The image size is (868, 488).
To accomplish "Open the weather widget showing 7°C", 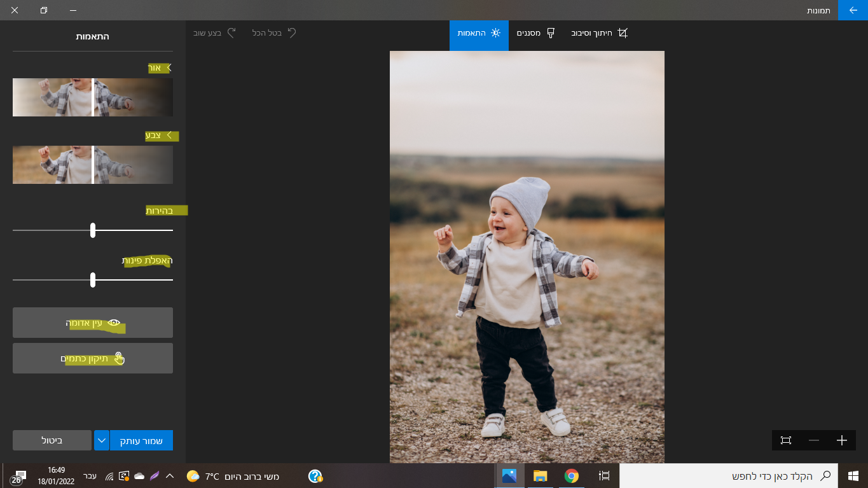I will (x=233, y=476).
